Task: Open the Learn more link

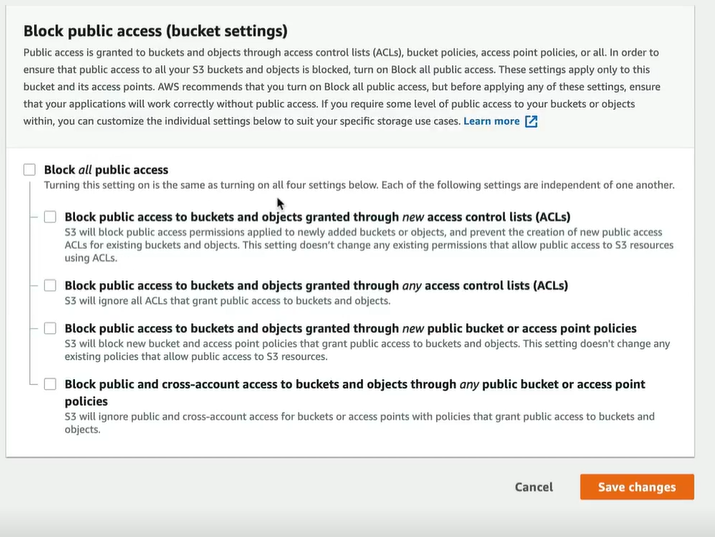Action: [492, 121]
